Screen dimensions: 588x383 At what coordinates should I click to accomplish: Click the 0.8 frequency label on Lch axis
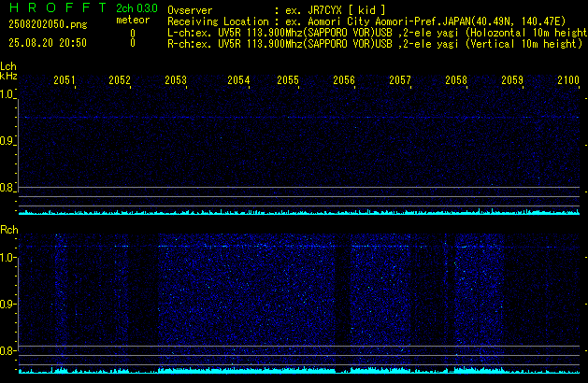(x=7, y=188)
